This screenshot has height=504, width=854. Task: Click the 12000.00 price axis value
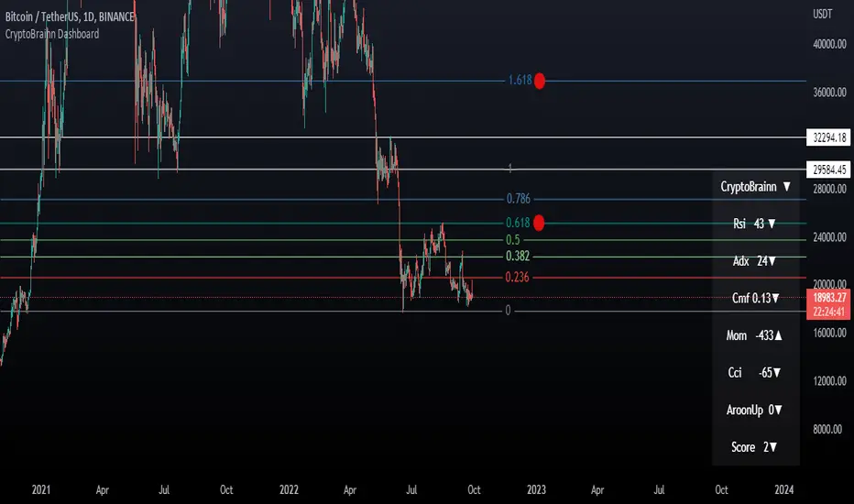829,381
